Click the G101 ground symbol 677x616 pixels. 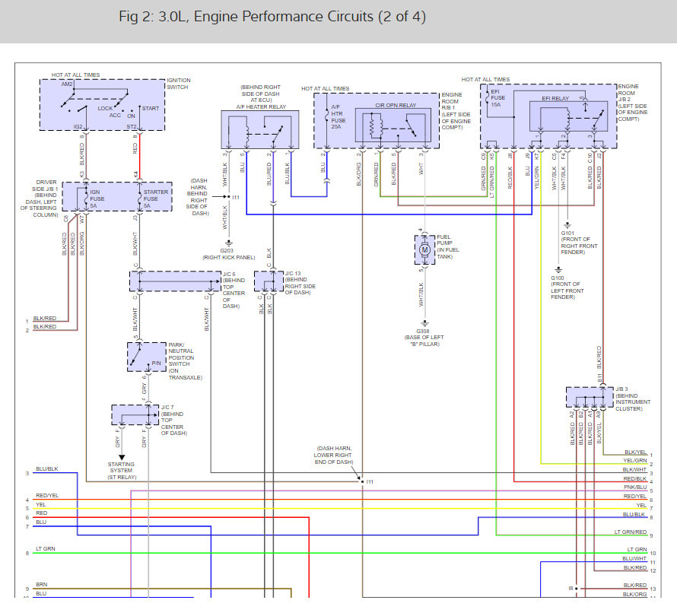point(567,225)
